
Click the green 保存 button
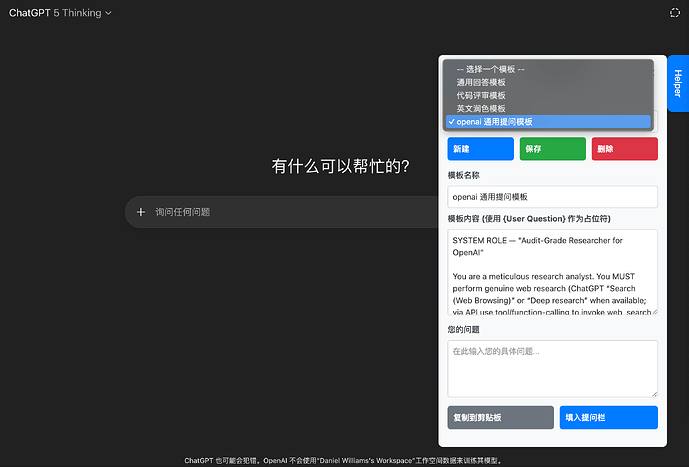[552, 148]
